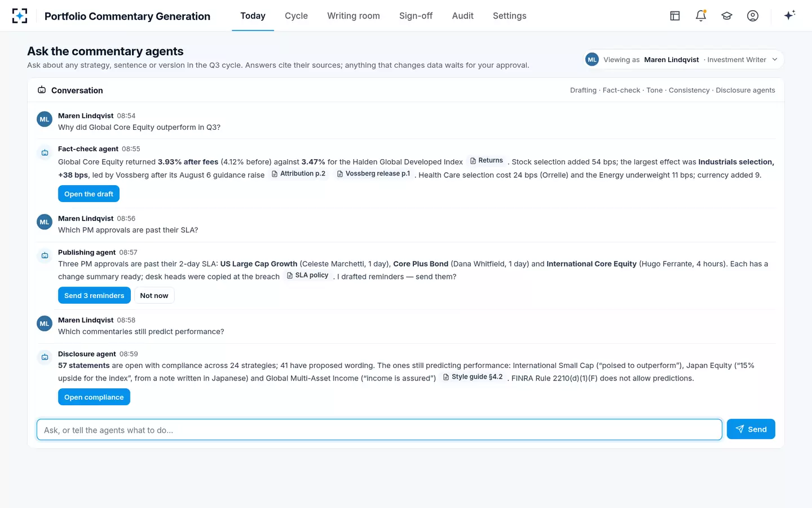Click the question "Which PM approvals are past their SLA?"
This screenshot has height=508, width=812.
128,230
